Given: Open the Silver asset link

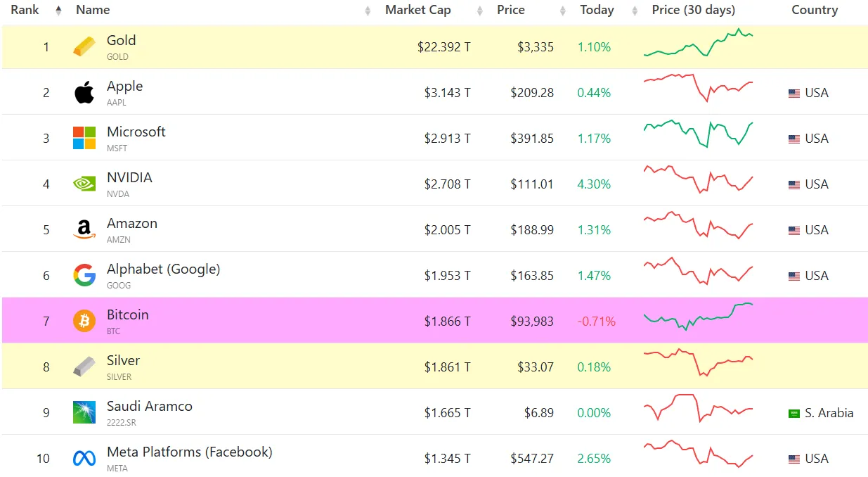Looking at the screenshot, I should (123, 360).
